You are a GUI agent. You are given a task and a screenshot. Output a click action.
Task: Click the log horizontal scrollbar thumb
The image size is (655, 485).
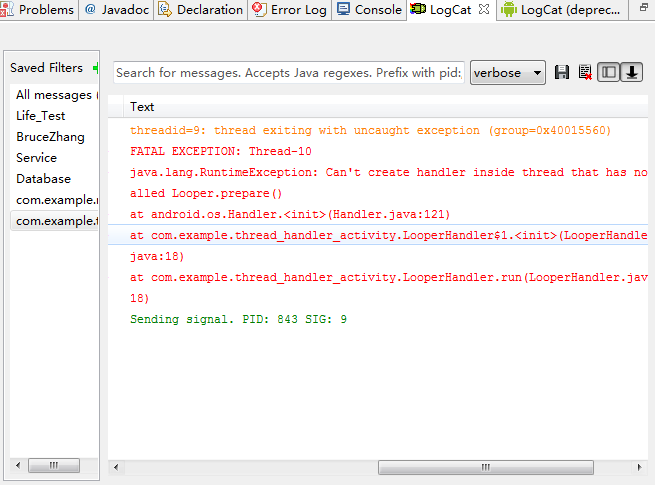(x=485, y=467)
